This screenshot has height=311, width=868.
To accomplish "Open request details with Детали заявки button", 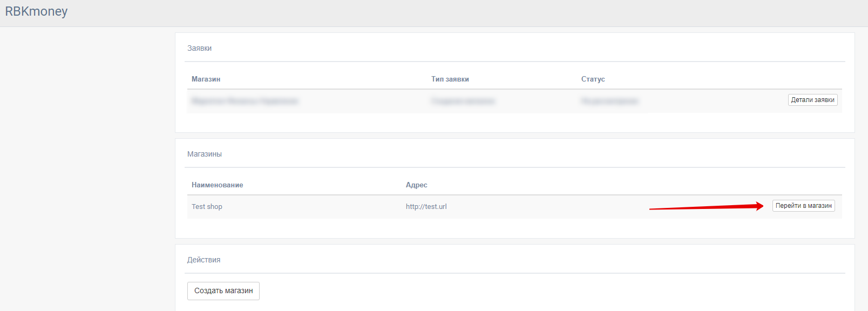I will pyautogui.click(x=812, y=100).
